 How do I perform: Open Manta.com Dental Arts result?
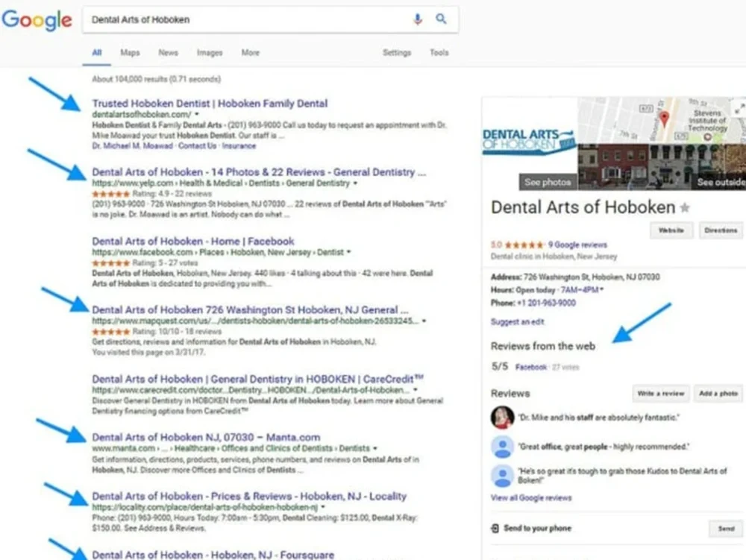[206, 438]
